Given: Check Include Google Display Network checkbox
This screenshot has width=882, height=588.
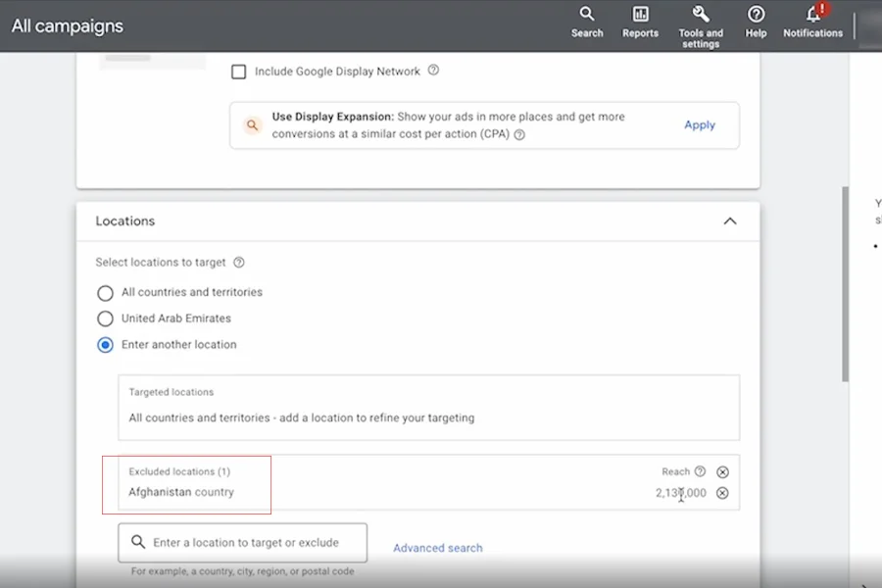Looking at the screenshot, I should pyautogui.click(x=238, y=72).
